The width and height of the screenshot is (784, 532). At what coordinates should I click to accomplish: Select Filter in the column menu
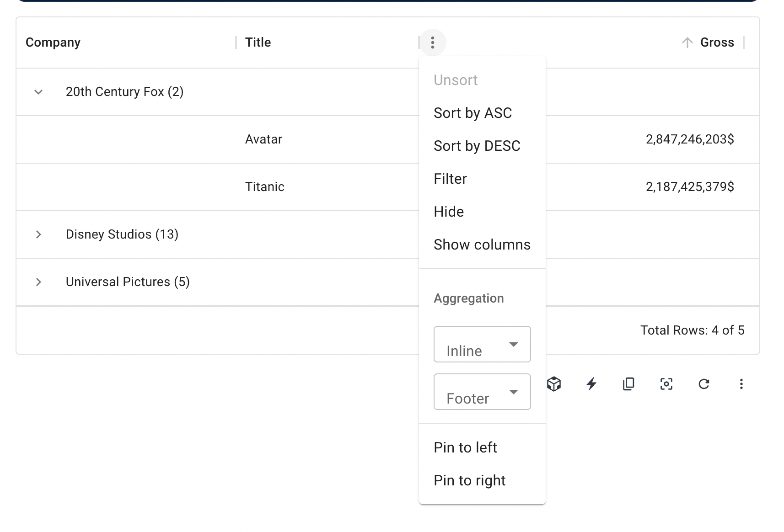[450, 179]
